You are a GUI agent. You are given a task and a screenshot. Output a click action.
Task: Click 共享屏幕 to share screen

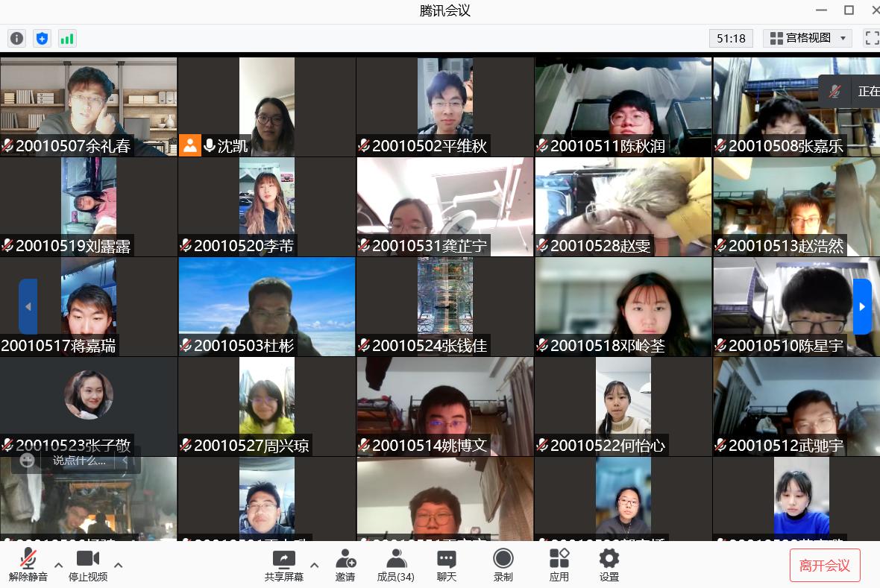283,565
